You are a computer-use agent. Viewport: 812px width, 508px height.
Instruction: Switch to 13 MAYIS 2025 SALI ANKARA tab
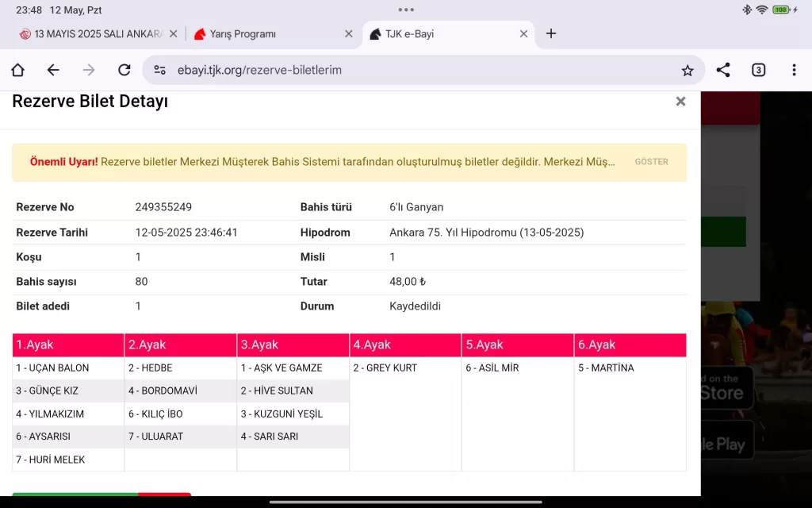pyautogui.click(x=91, y=34)
